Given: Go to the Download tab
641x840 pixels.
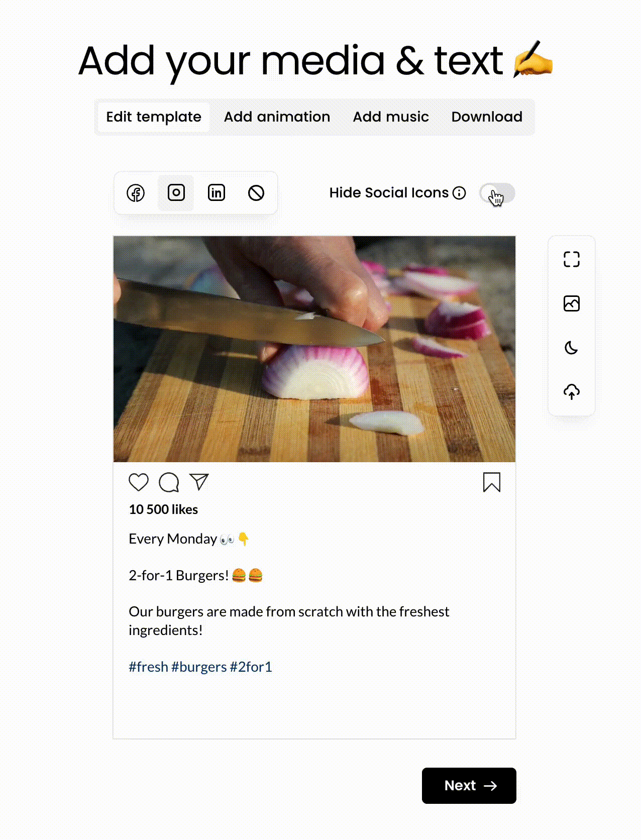Looking at the screenshot, I should [x=487, y=117].
